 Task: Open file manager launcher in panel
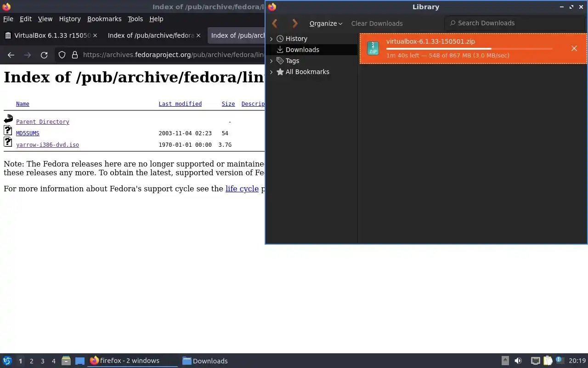[66, 361]
